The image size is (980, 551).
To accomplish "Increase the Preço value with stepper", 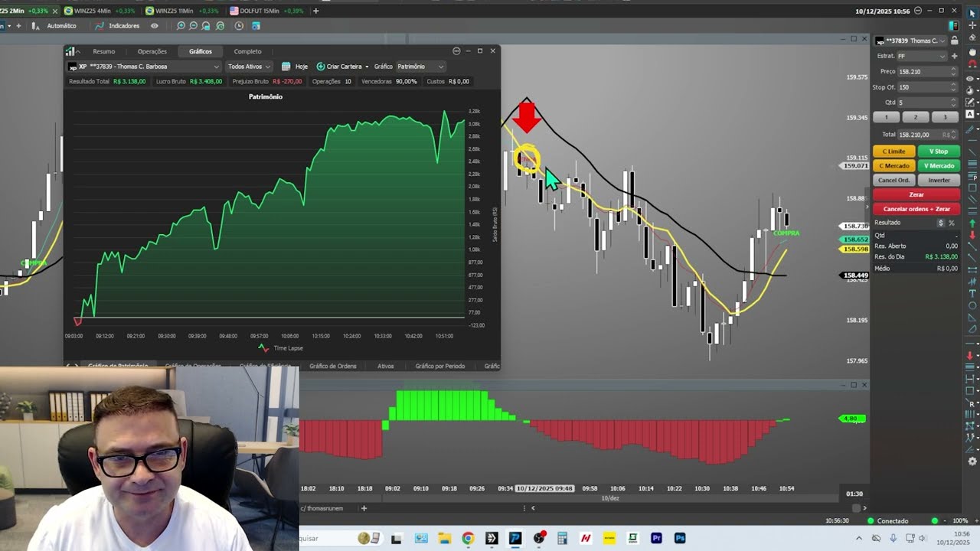I will tap(953, 69).
